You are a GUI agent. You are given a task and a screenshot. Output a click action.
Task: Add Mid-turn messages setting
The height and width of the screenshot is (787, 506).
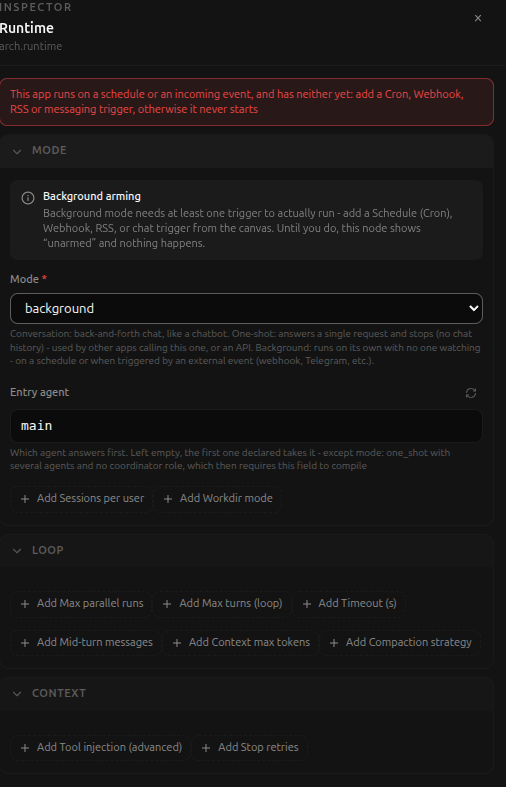86,642
